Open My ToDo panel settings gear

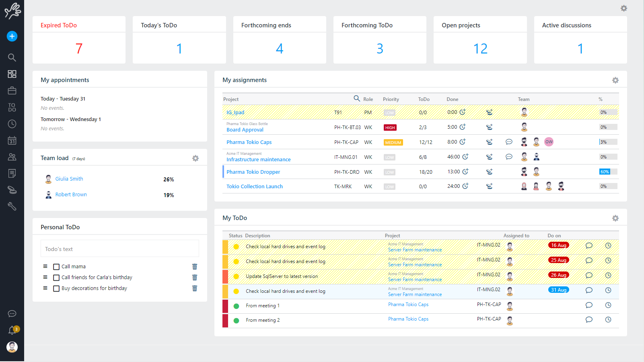(615, 218)
